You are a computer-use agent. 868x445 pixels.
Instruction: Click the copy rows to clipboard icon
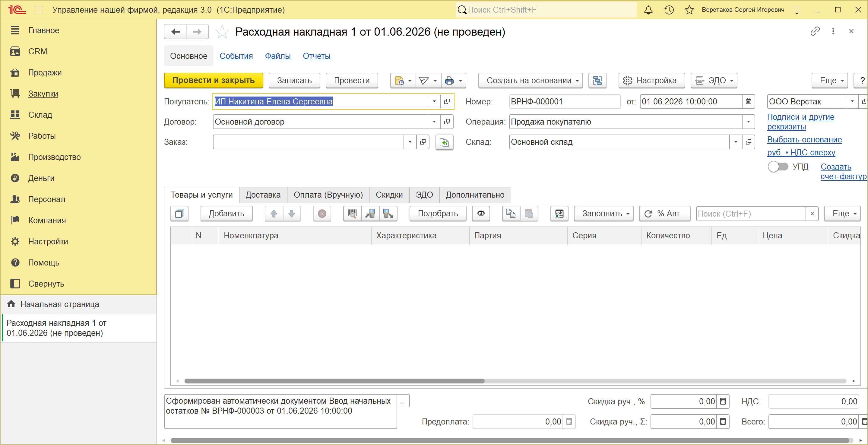pos(511,214)
